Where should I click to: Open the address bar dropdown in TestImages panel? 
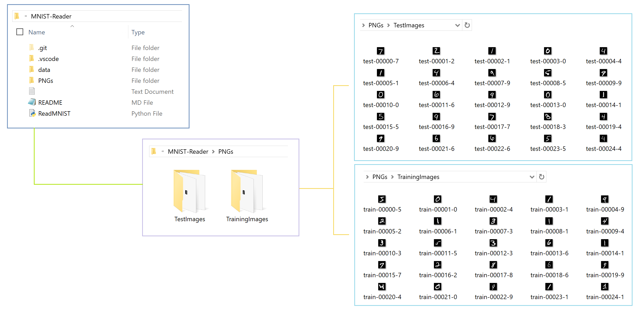point(457,25)
